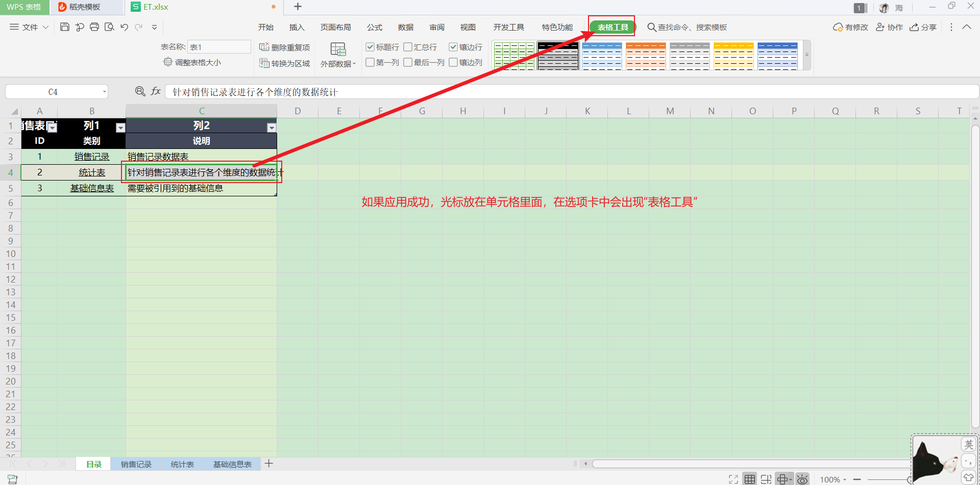The height and width of the screenshot is (485, 980).
Task: Open the 审阅 tab
Action: point(436,27)
